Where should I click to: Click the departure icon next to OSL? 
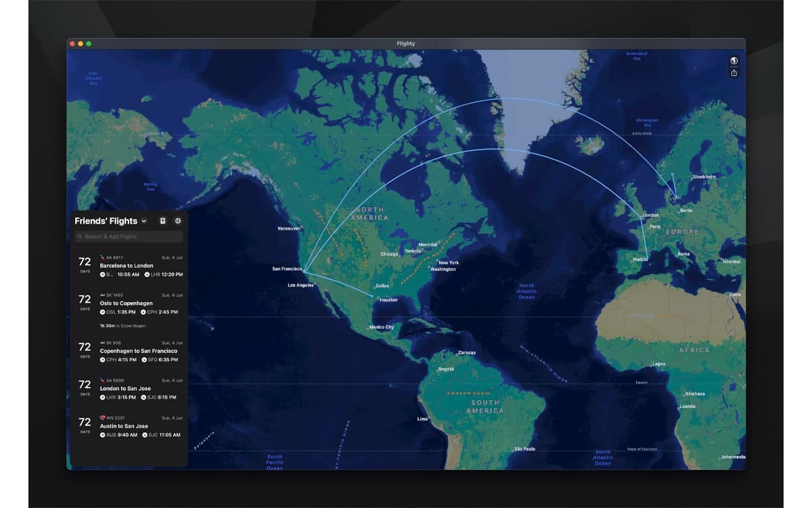[x=103, y=312]
